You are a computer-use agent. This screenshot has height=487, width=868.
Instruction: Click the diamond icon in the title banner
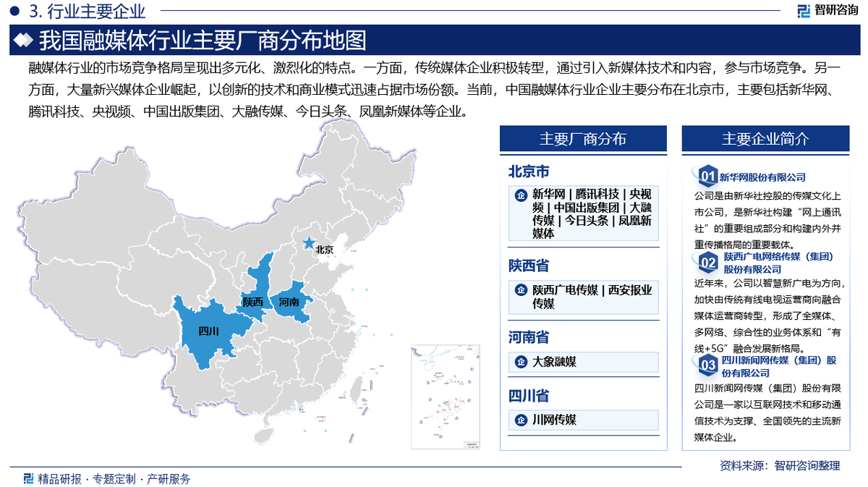tap(24, 41)
